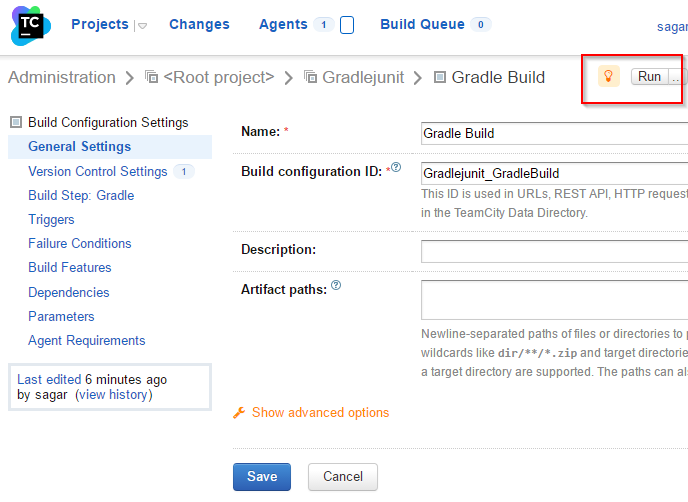Click the TeamCity logo icon
This screenshot has height=502, width=688.
point(31,26)
